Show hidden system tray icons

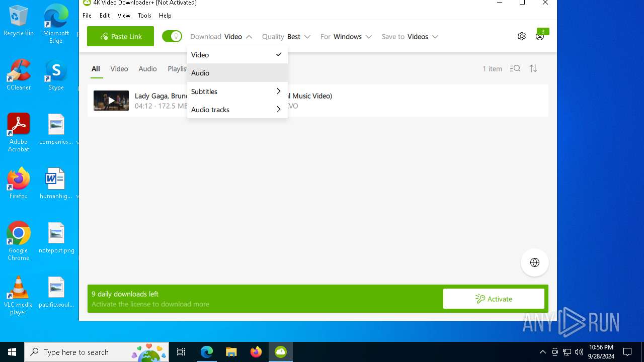542,352
